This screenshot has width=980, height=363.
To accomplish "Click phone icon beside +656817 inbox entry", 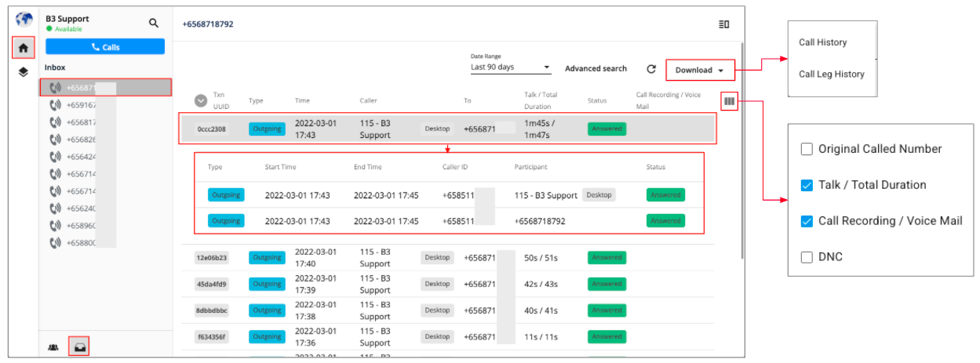I will [56, 122].
